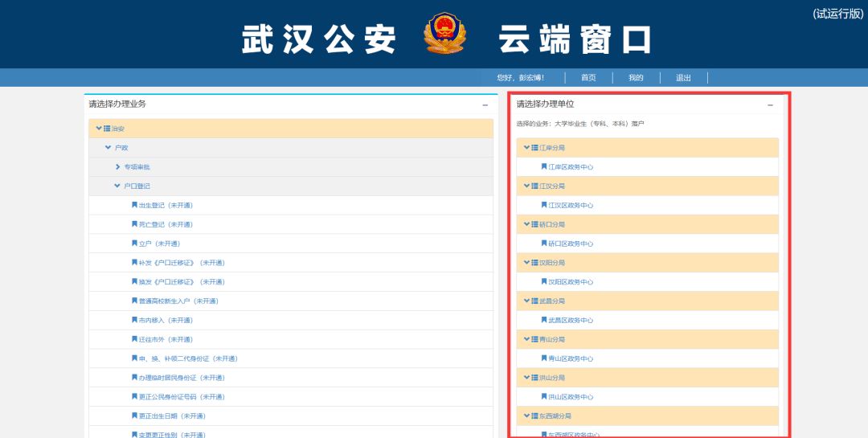Viewport: 868px width, 438px height.
Task: Collapse the 户口登记 tree node
Action: [117, 186]
